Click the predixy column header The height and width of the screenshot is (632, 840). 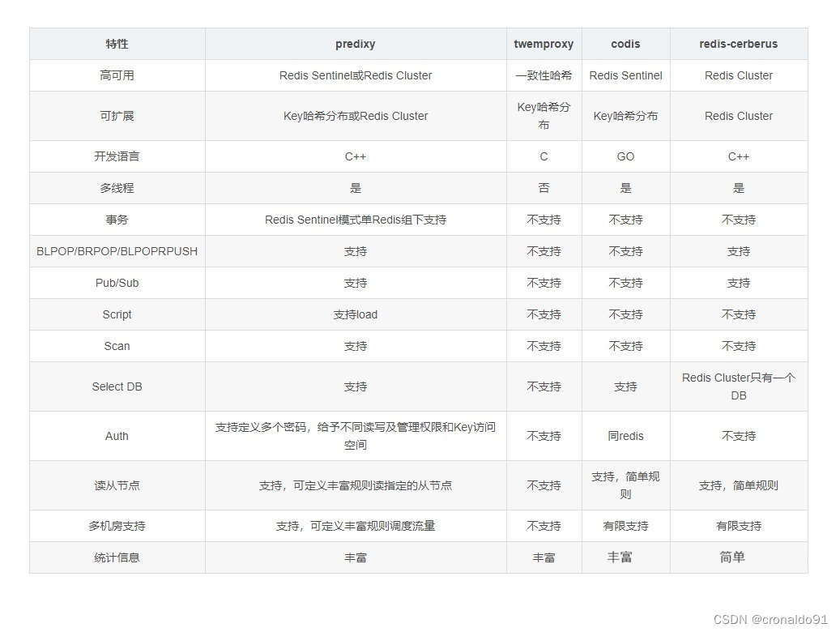coord(355,44)
